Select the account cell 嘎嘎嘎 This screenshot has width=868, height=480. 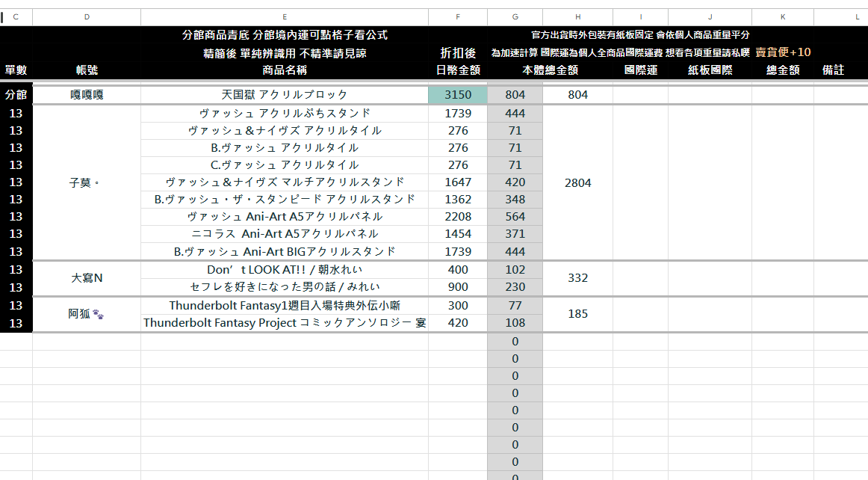tap(87, 95)
